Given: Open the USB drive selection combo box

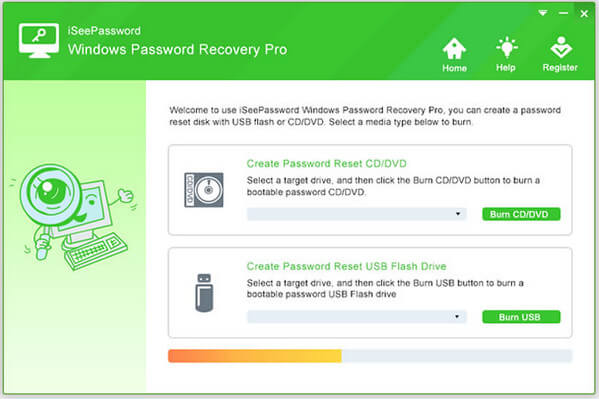Looking at the screenshot, I should tap(357, 316).
